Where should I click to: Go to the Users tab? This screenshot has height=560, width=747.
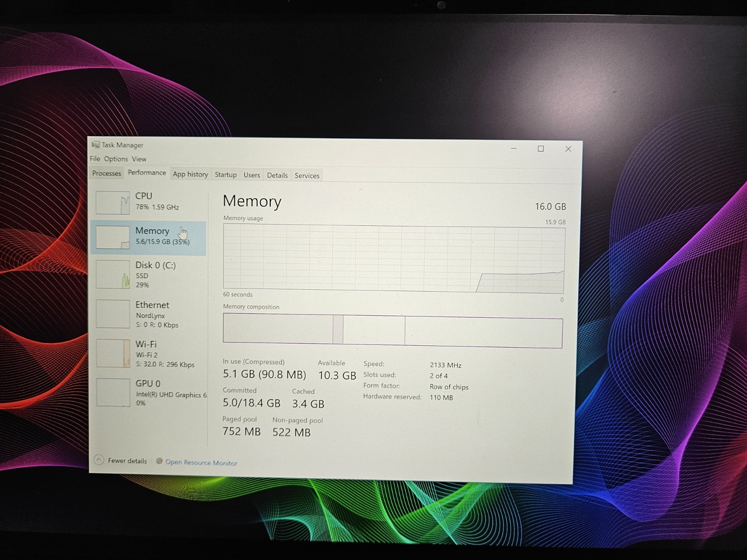pos(252,175)
